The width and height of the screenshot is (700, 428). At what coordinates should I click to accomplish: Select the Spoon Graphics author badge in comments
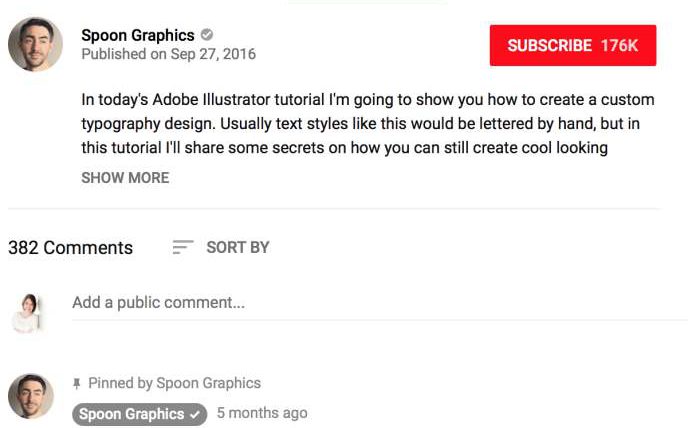139,414
